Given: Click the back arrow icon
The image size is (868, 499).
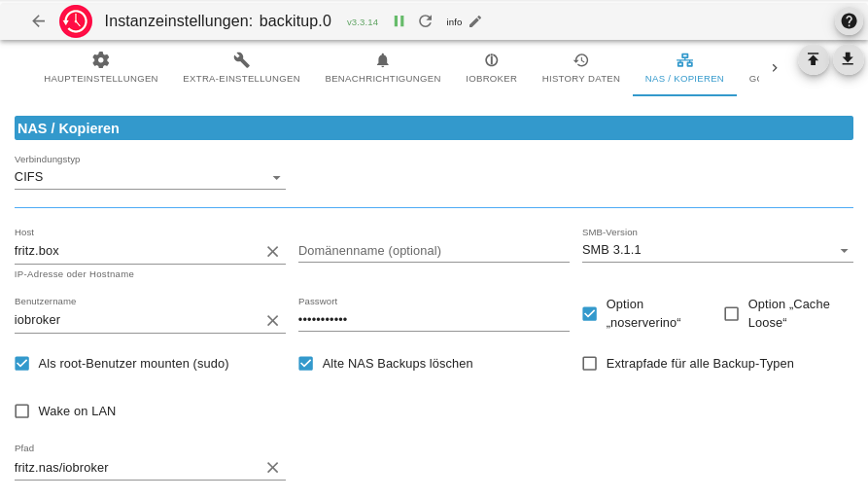Looking at the screenshot, I should (x=39, y=20).
